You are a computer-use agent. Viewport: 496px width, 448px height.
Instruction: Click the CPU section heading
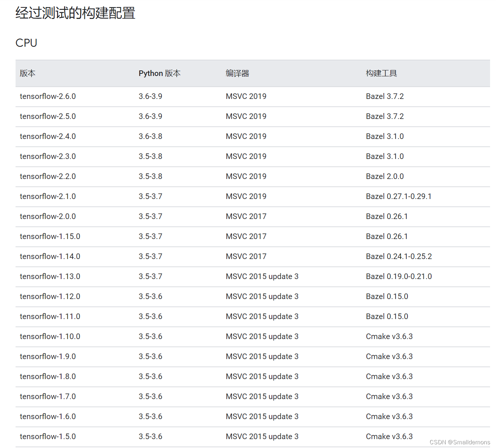(x=26, y=43)
